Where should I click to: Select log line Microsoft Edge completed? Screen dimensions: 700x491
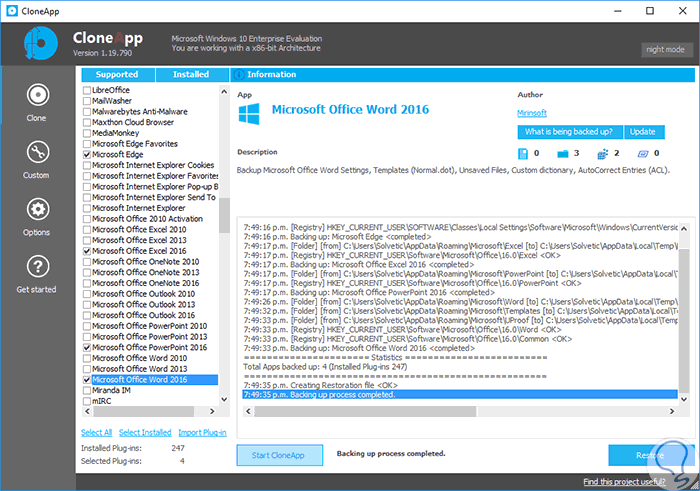(338, 237)
